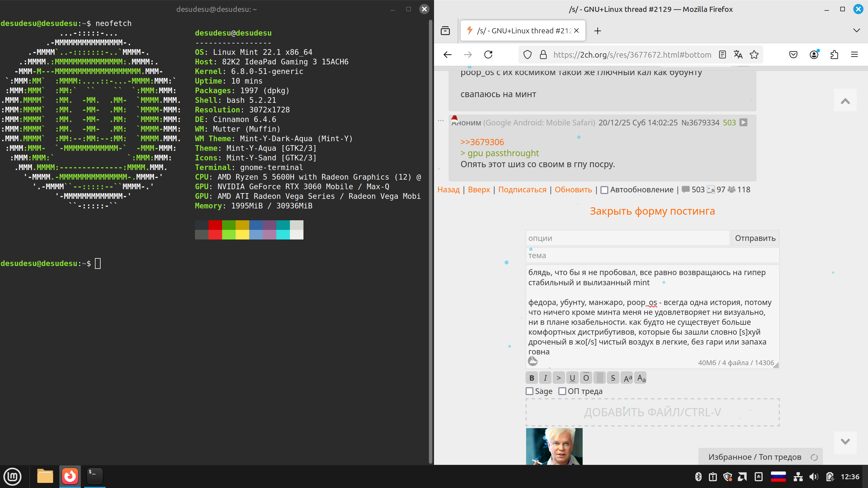Click inside the тема input field

tap(652, 256)
